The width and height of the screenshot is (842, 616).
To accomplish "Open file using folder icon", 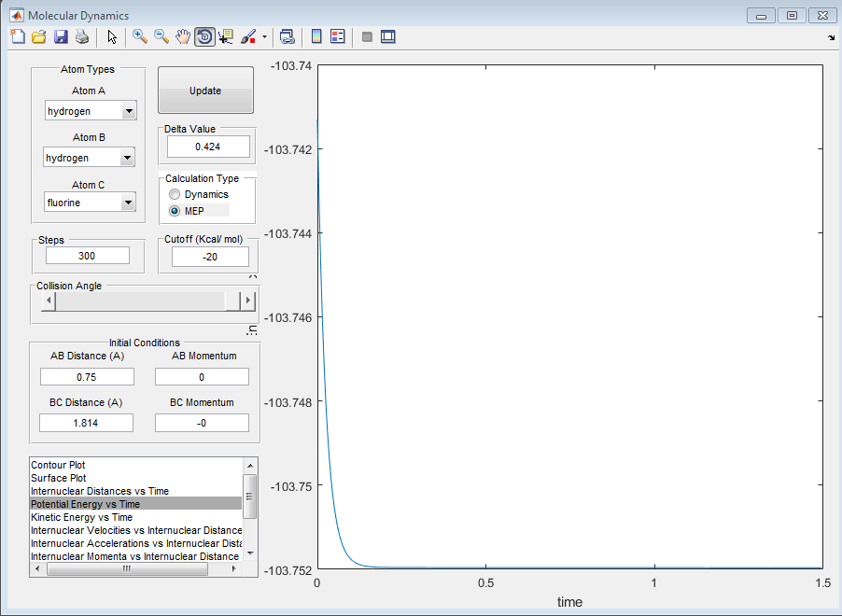I will tap(39, 36).
